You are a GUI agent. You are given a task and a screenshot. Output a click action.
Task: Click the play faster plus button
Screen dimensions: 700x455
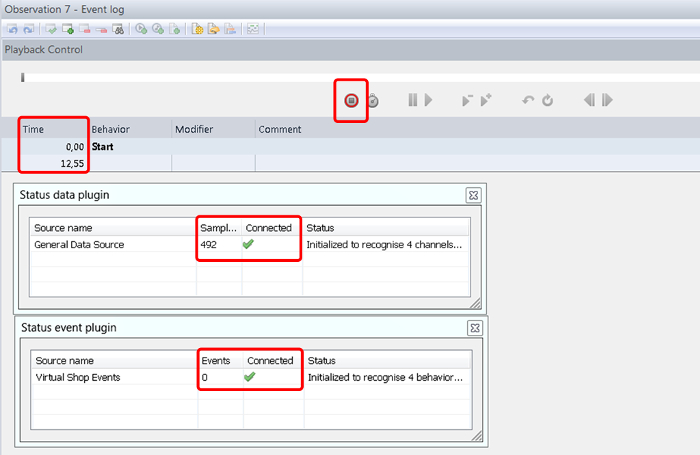[x=486, y=100]
